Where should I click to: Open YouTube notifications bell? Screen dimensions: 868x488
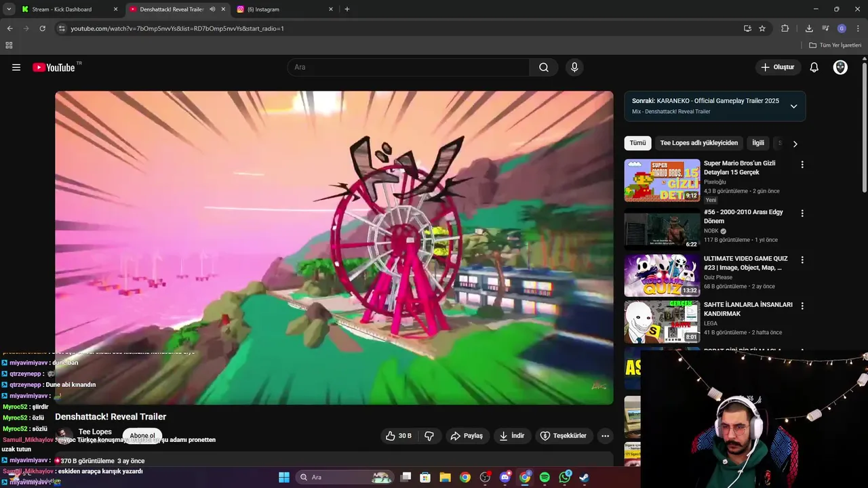[x=814, y=67]
